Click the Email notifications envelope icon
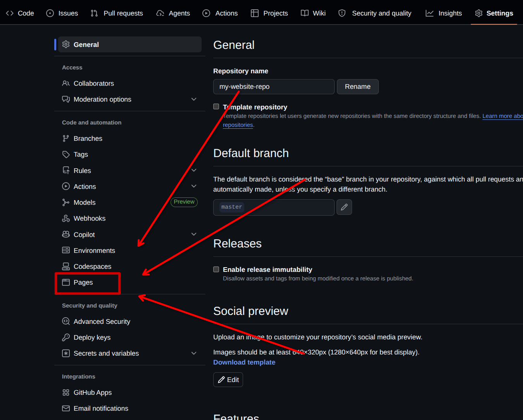This screenshot has width=523, height=420. point(66,408)
